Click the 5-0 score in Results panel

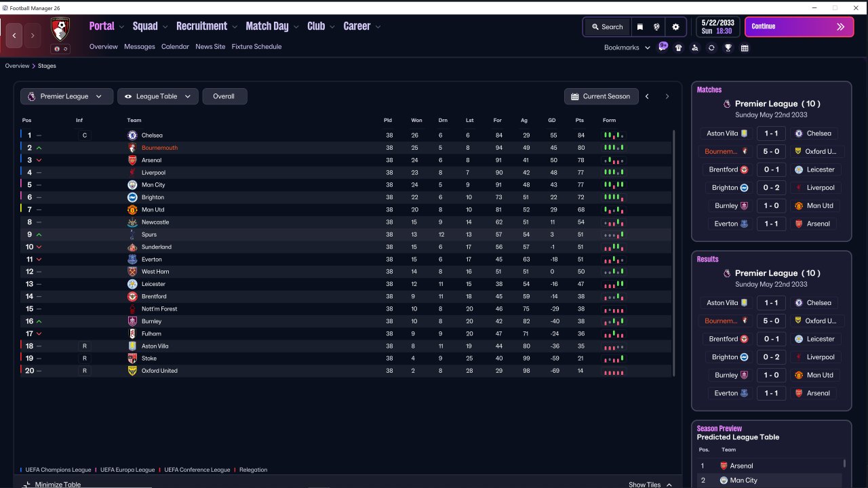(771, 321)
